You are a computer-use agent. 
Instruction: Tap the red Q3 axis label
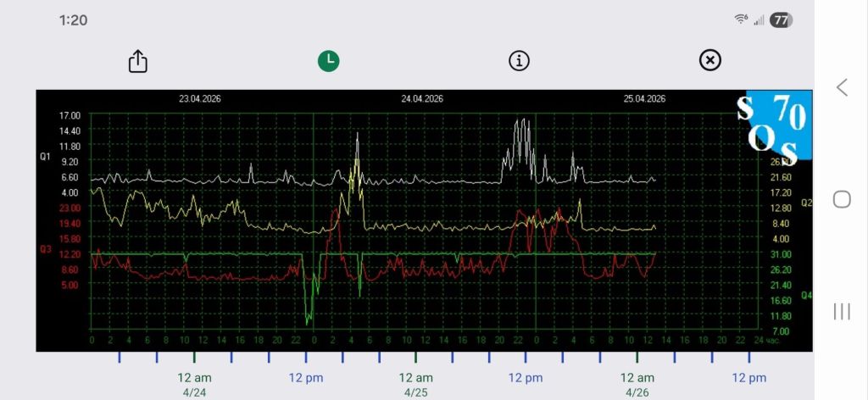click(x=45, y=249)
